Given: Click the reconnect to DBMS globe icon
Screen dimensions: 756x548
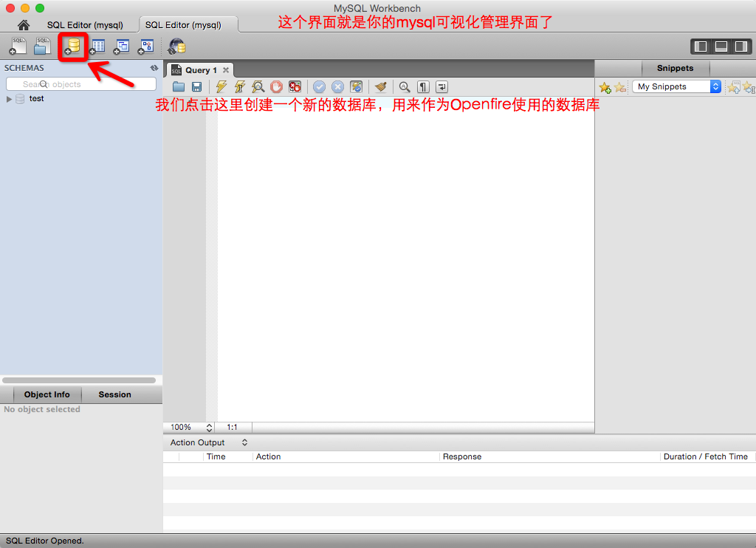Looking at the screenshot, I should [176, 47].
